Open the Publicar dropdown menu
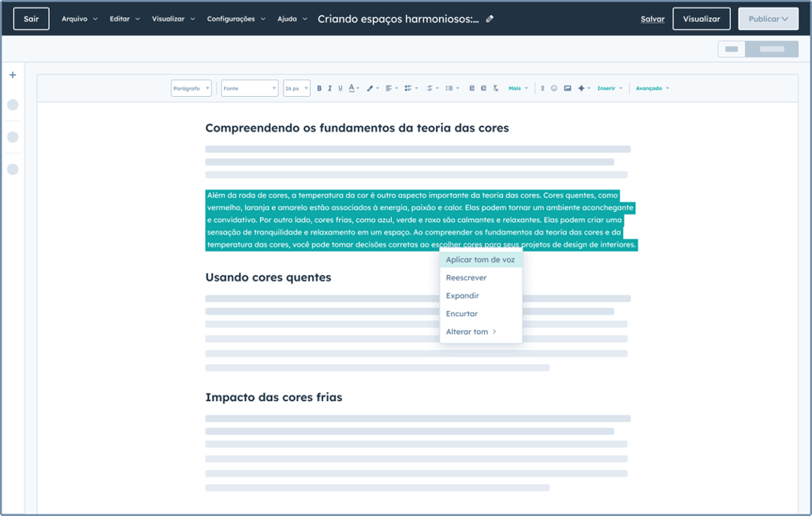 [x=767, y=18]
